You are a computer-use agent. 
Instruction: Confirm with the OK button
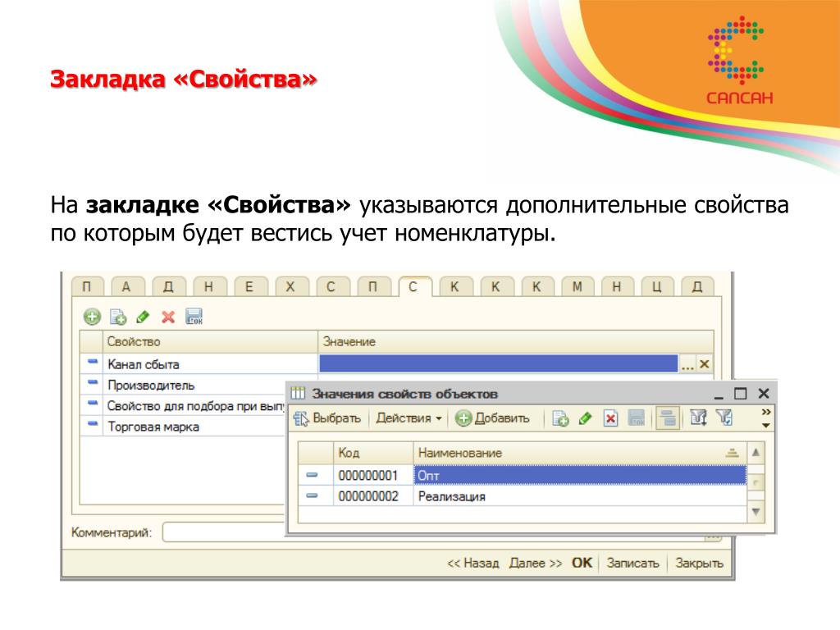(x=582, y=563)
